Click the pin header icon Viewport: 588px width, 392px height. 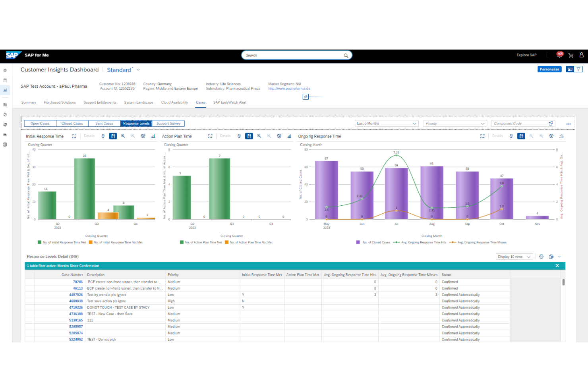306,97
